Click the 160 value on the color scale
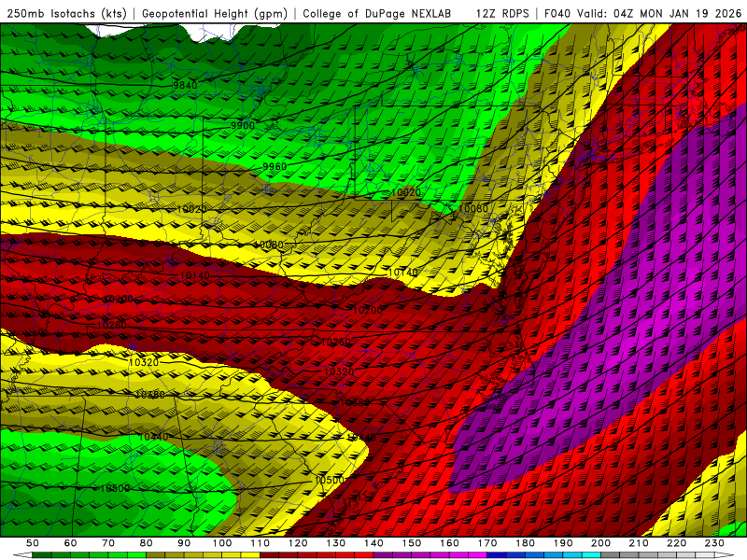Viewport: 747px width, 560px height. pyautogui.click(x=449, y=543)
